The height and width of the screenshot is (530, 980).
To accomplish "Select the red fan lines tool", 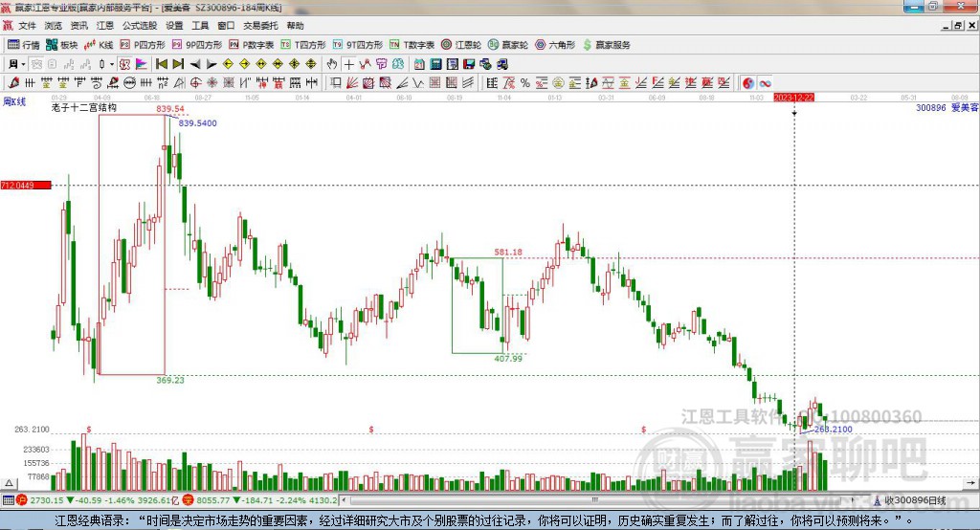I will click(x=351, y=83).
